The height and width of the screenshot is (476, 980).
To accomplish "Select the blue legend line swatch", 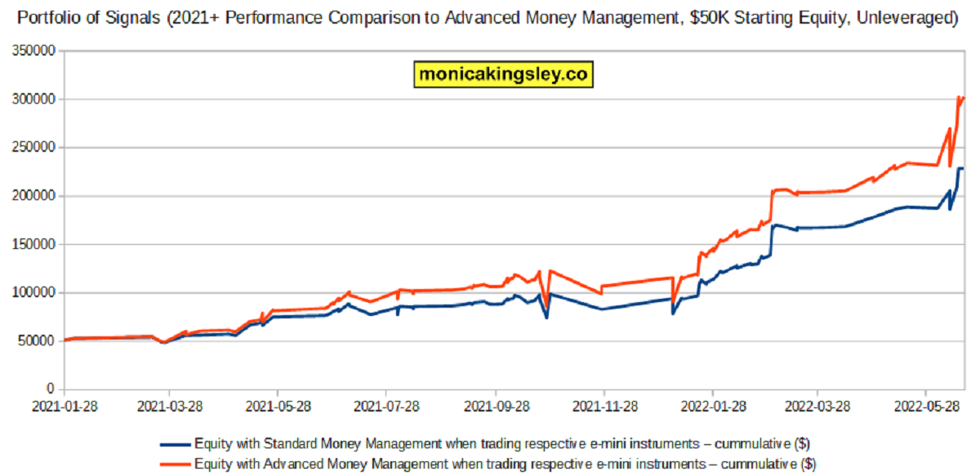I will [x=175, y=443].
